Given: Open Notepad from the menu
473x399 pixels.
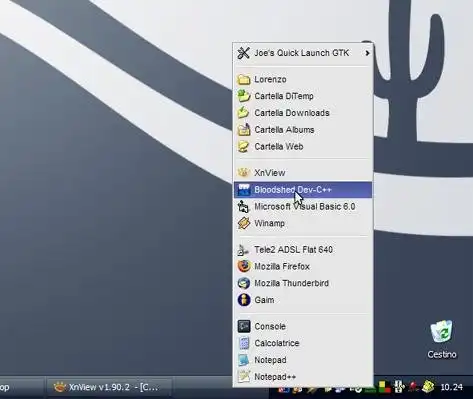Looking at the screenshot, I should coord(303,360).
